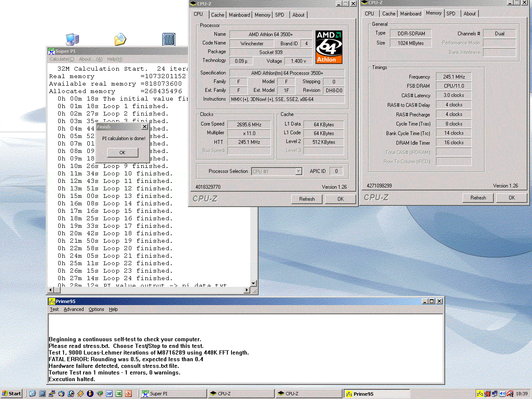Open the Advanced menu in Prime95
Viewport: 532px width, 399px height.
click(74, 309)
